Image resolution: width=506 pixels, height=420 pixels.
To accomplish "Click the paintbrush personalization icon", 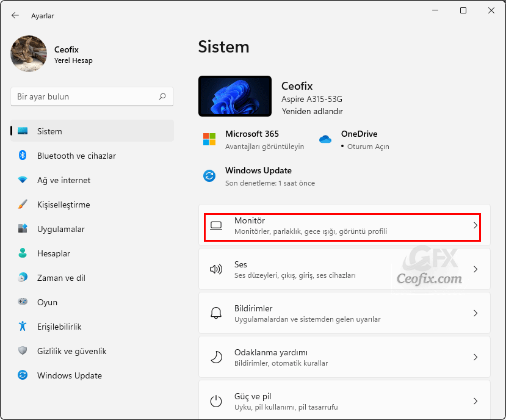I will pyautogui.click(x=23, y=204).
